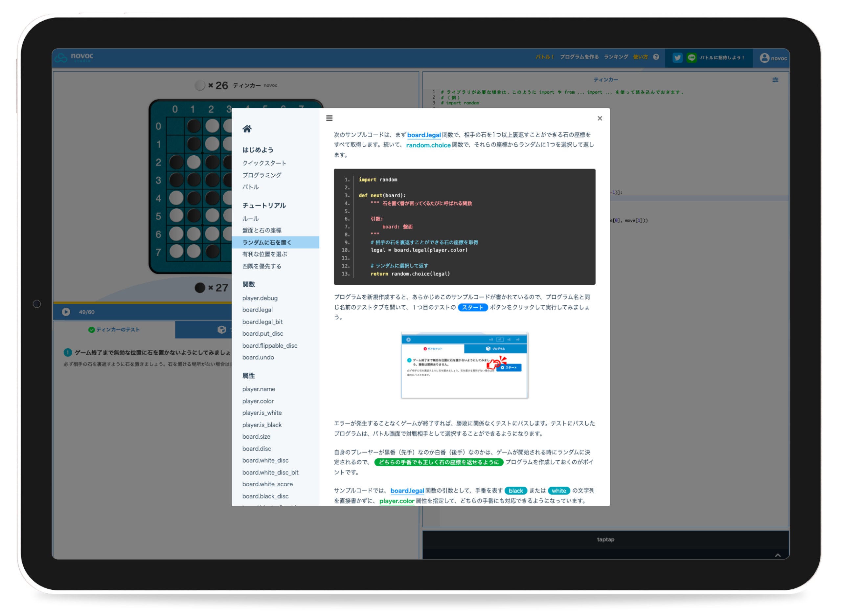Open editor settings sliders icon
841x616 pixels.
coord(775,80)
